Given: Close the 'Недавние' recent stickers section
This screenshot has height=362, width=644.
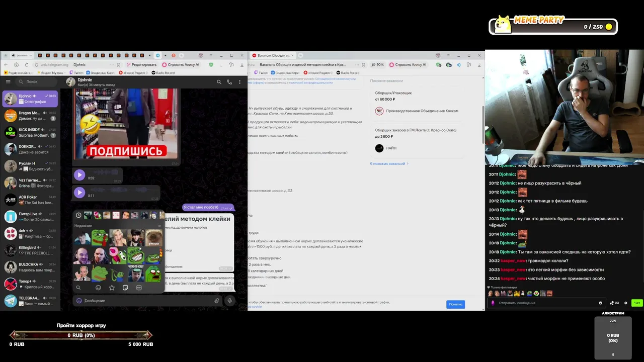Looking at the screenshot, I should click(159, 226).
